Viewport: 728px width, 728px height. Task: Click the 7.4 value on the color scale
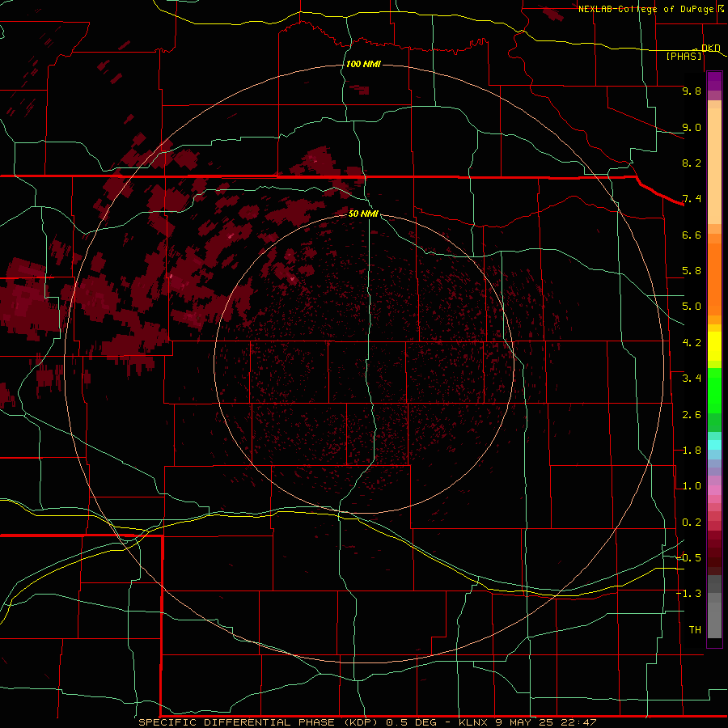pyautogui.click(x=692, y=199)
